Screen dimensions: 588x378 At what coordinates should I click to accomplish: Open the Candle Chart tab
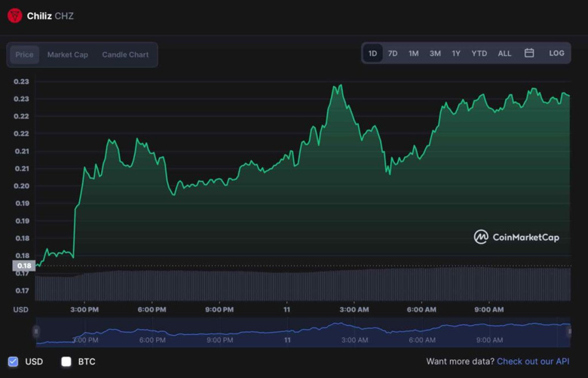(125, 55)
